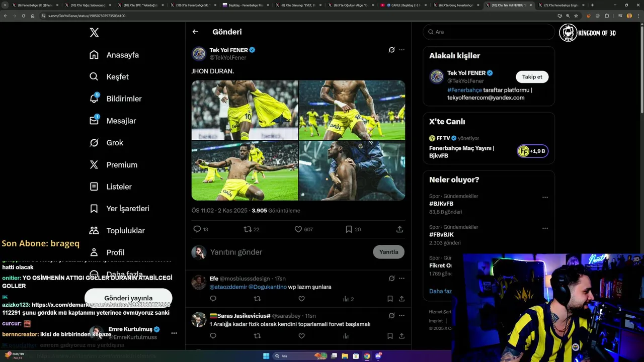Click Takip et follow button
This screenshot has height=362, width=644.
pyautogui.click(x=532, y=77)
